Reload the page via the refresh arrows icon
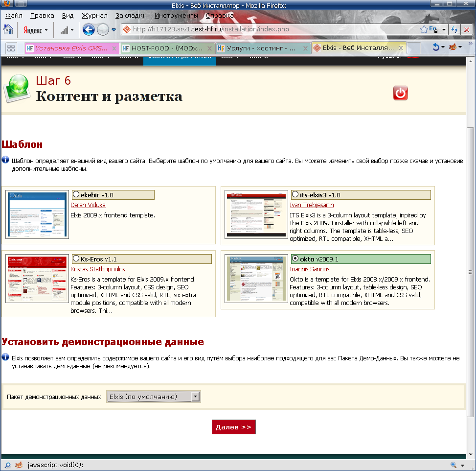 pos(454,30)
